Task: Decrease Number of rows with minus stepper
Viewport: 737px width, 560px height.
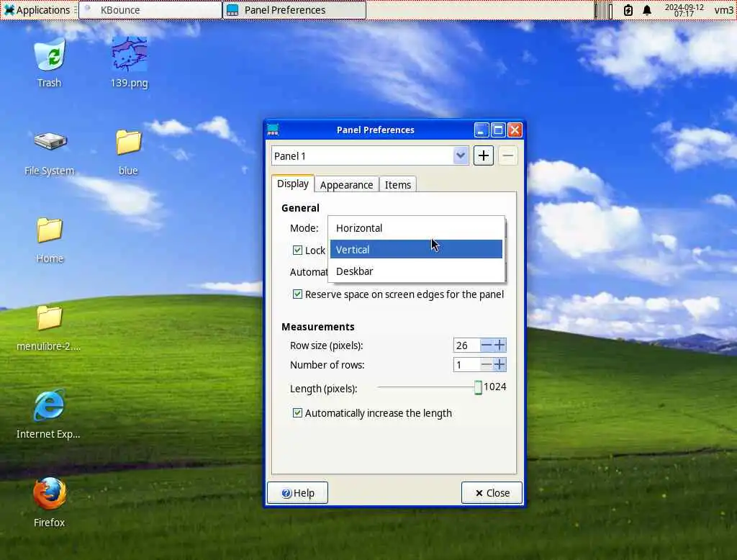Action: pos(487,364)
